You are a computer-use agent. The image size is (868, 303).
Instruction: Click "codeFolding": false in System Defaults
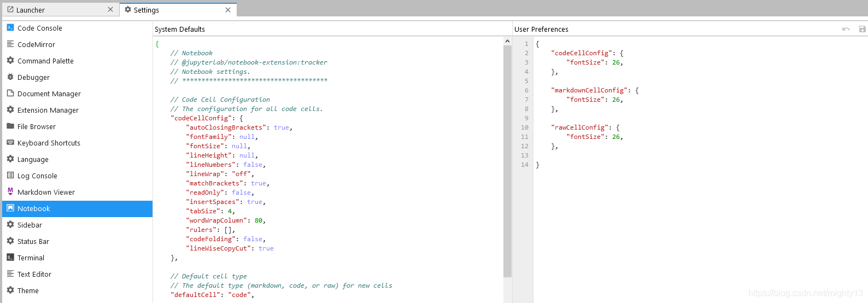226,239
